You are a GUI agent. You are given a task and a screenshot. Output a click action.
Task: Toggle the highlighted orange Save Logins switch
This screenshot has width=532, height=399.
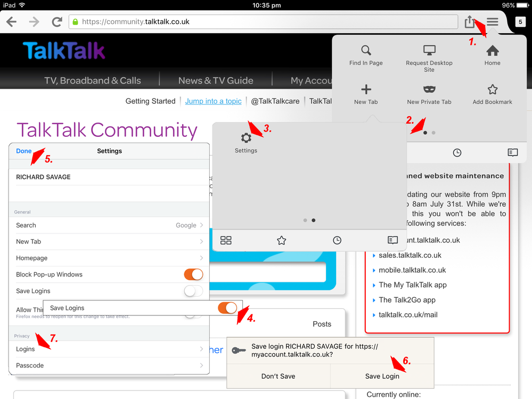click(x=227, y=308)
